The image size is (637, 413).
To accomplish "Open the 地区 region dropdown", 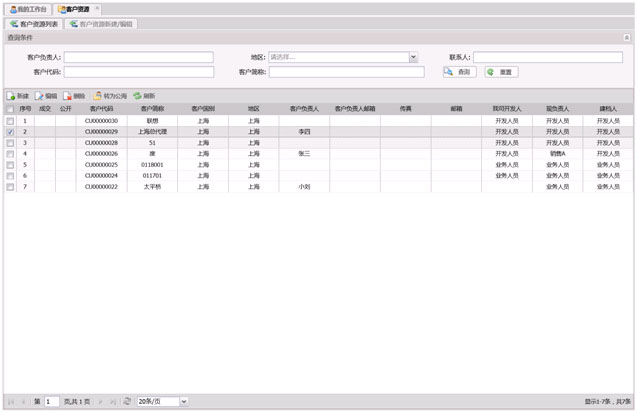I will tap(413, 58).
